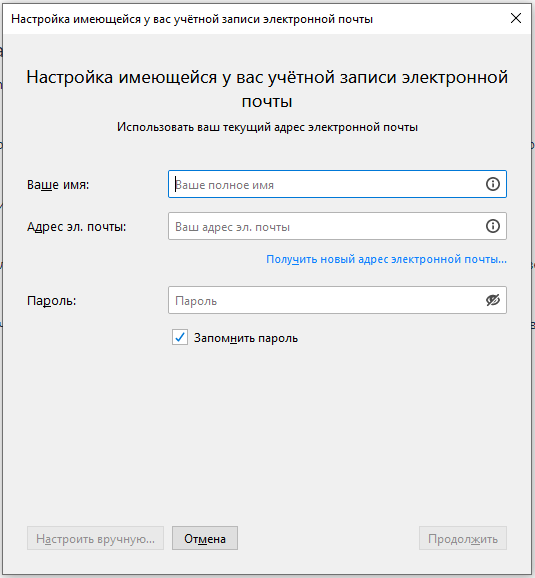Click the Адрес эл. почты: label
This screenshot has width=535, height=578.
point(76,227)
